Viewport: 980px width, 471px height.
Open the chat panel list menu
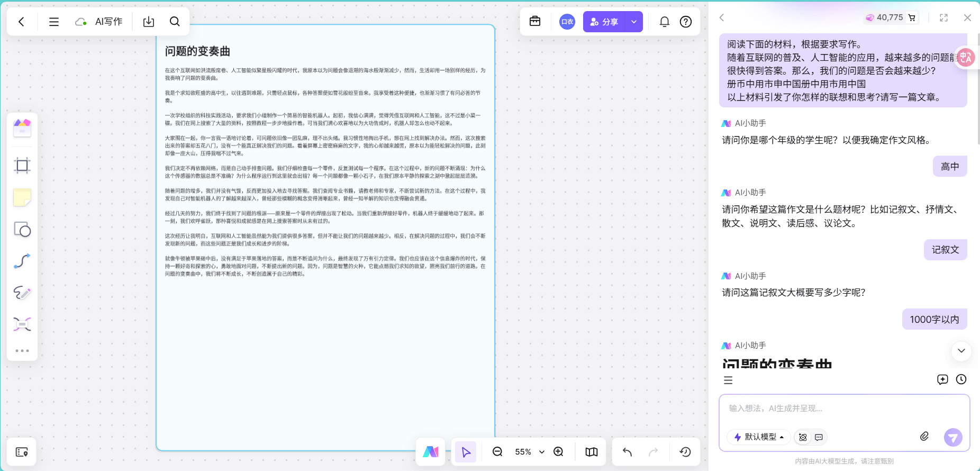(728, 380)
